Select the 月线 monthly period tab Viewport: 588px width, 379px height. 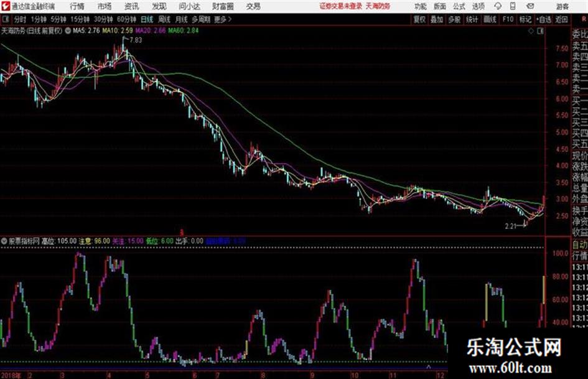[x=182, y=19]
